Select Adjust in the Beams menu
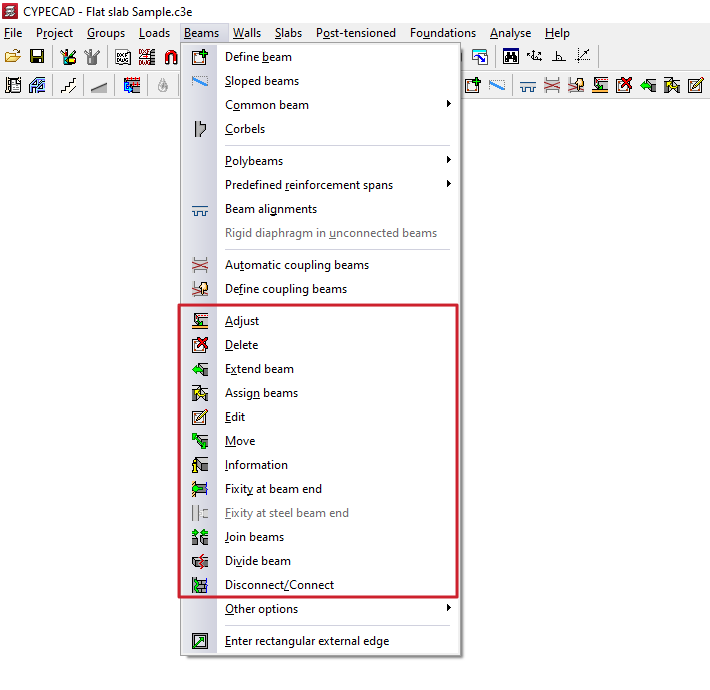 (x=321, y=321)
